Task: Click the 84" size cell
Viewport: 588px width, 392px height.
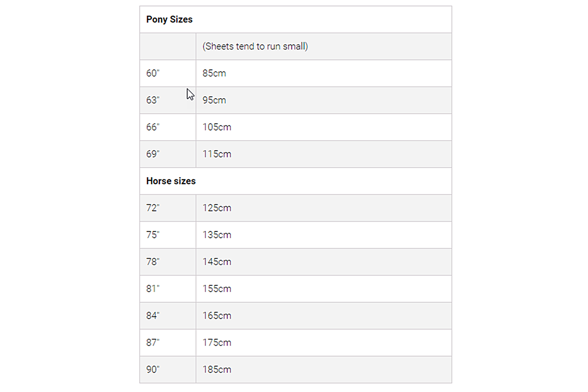Action: pyautogui.click(x=153, y=316)
